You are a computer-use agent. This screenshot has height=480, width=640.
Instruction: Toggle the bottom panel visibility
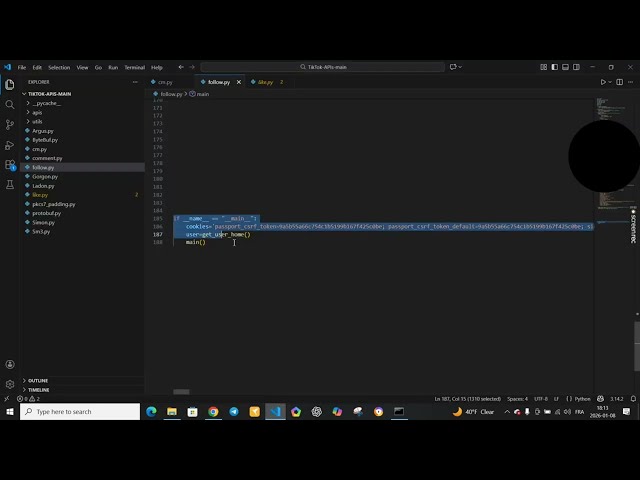coord(565,67)
